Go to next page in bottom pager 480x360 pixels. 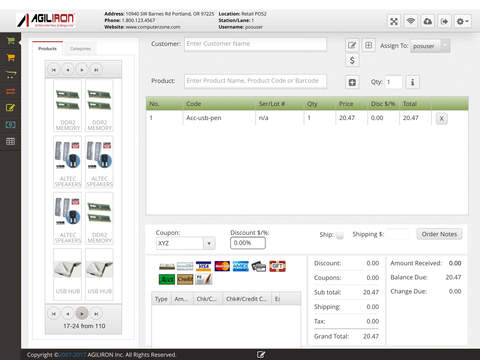coord(82,314)
